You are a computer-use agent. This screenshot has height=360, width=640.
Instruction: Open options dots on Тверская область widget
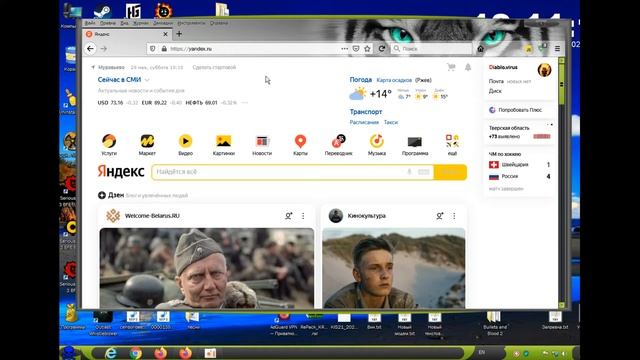550,124
